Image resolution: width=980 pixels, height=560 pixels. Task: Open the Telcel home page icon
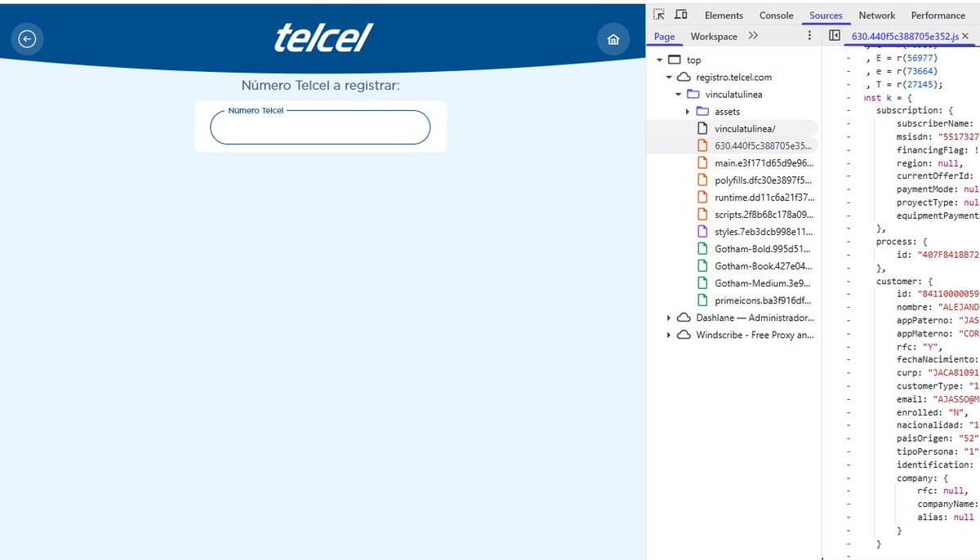pyautogui.click(x=613, y=39)
